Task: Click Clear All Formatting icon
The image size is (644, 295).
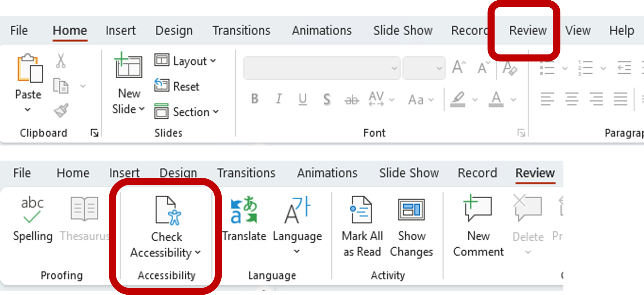Action: click(510, 68)
